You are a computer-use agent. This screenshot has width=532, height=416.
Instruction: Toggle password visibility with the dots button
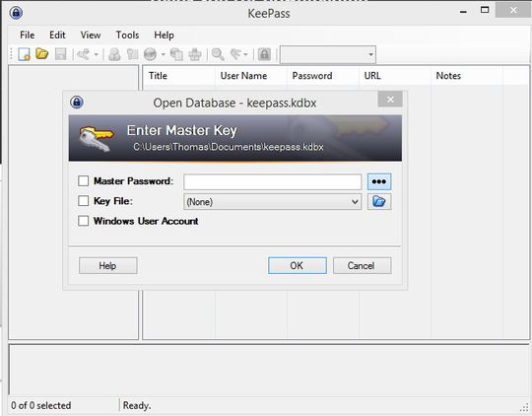click(x=379, y=181)
